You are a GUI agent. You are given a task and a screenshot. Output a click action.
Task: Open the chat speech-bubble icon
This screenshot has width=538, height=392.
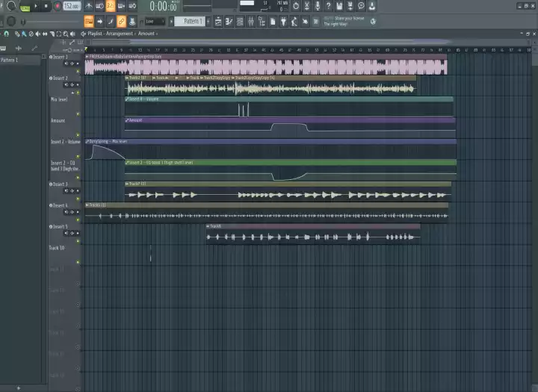click(361, 6)
